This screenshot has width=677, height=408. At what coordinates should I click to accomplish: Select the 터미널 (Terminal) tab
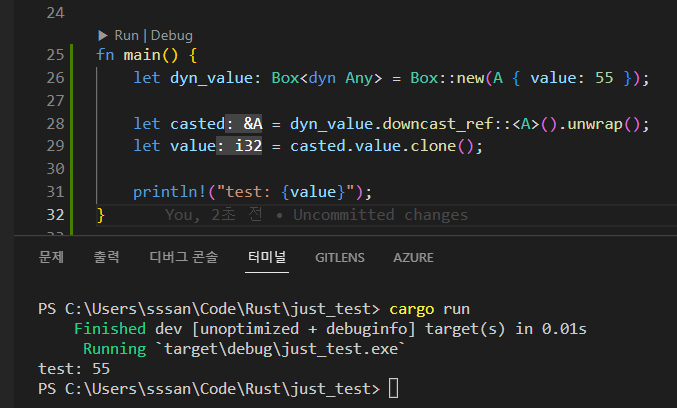click(x=267, y=257)
